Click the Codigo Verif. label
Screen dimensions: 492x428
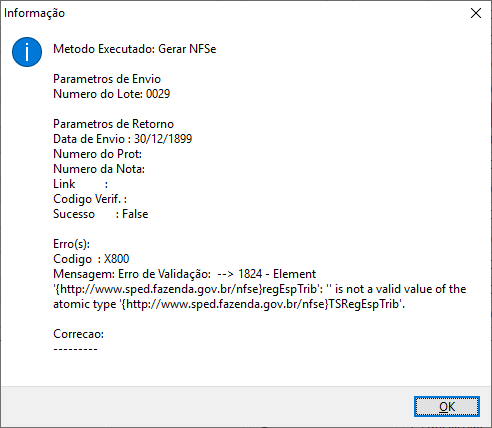90,199
